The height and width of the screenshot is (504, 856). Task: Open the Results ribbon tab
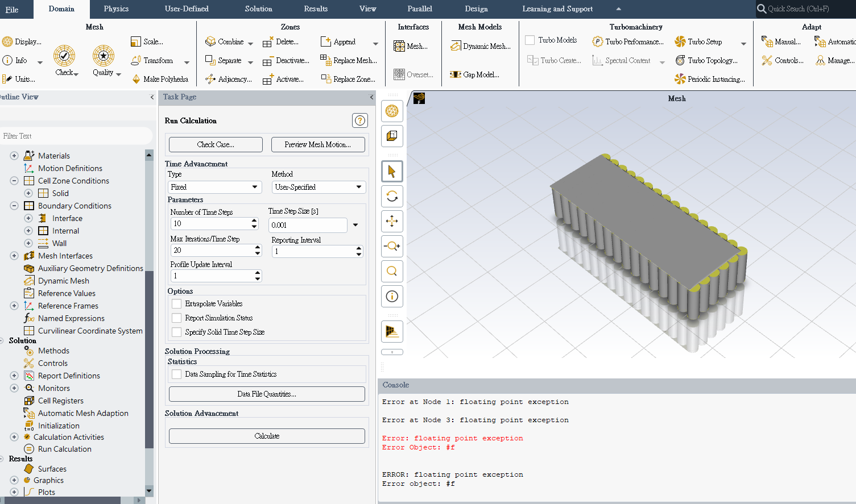point(316,9)
